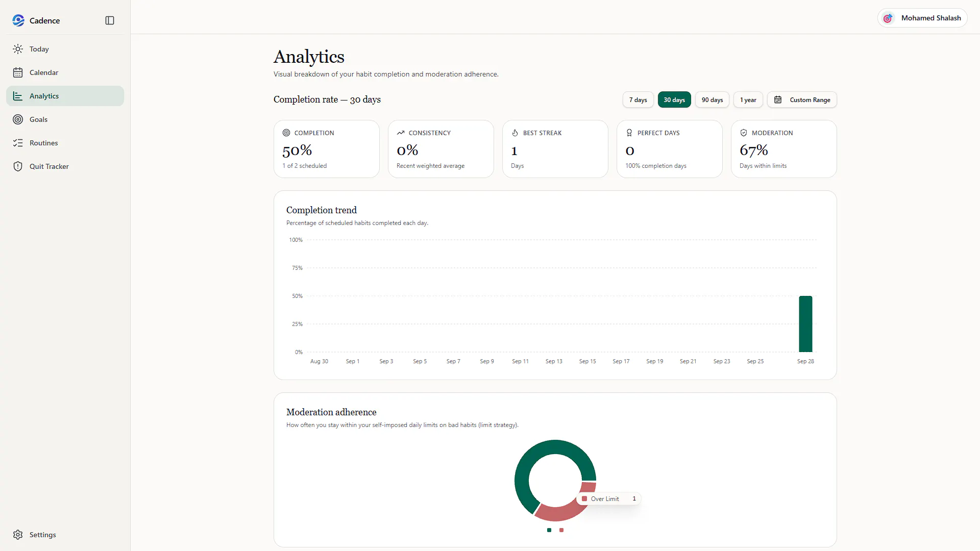Switch to the 90 days range
Screen dimensions: 980x551
[712, 99]
